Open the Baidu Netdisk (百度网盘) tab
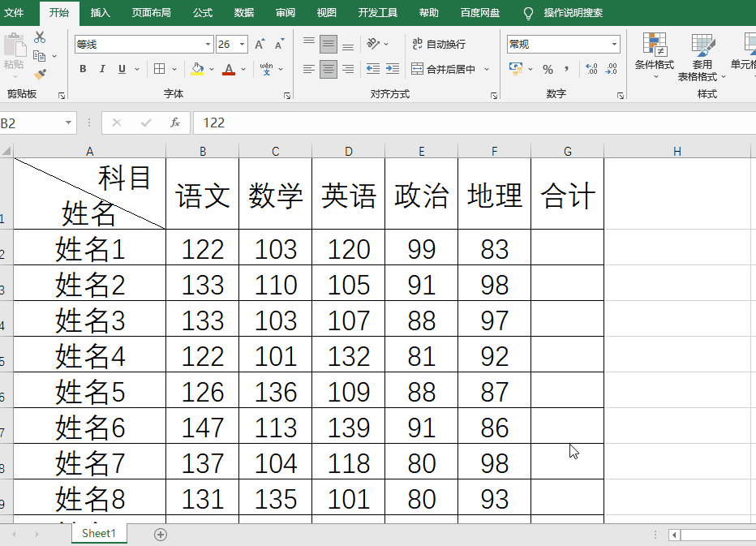 tap(479, 12)
